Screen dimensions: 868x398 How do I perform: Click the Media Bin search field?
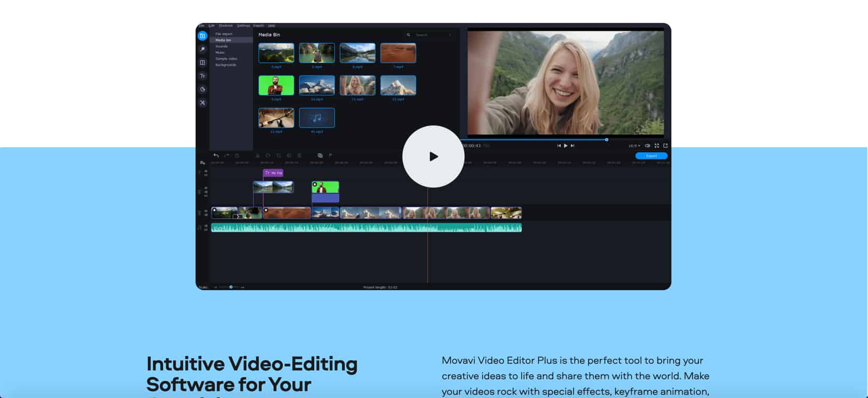(429, 35)
